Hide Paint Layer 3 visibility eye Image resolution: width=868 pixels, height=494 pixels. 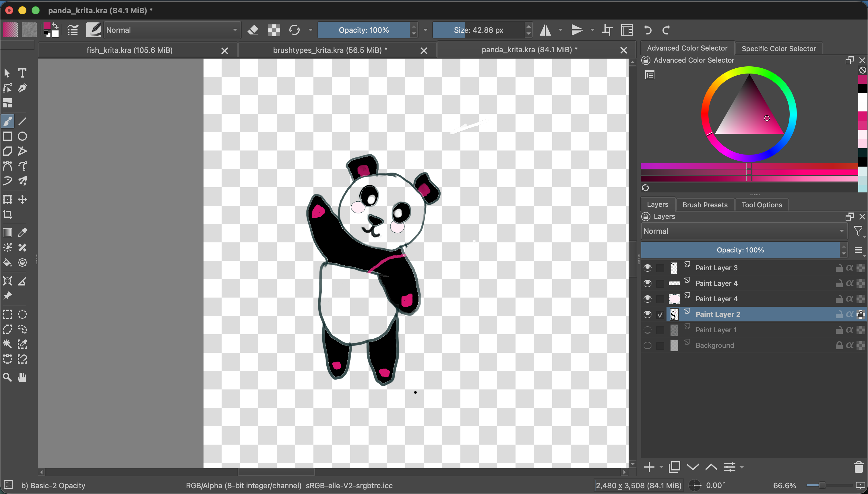[647, 268]
